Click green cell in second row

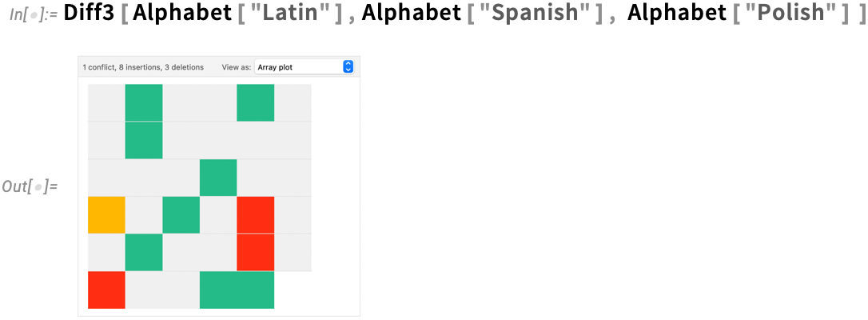click(x=144, y=140)
